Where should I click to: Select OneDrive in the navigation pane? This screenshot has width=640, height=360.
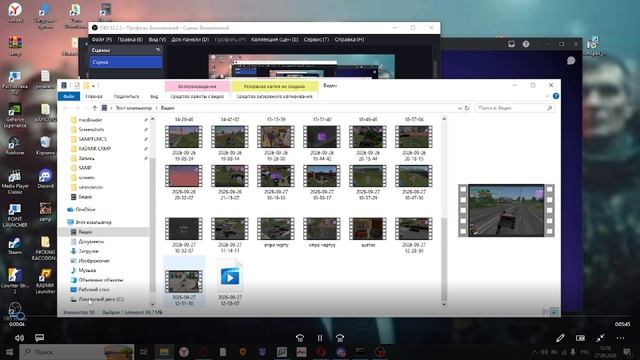(85, 209)
